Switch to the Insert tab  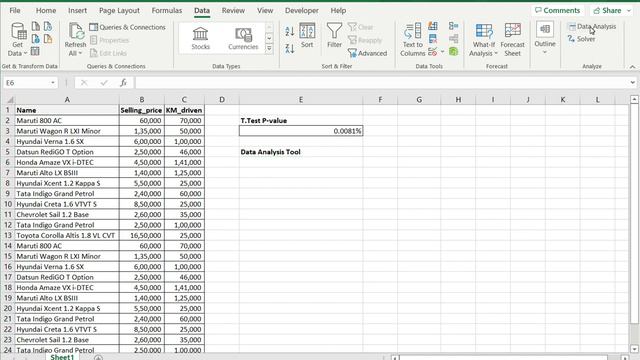[x=78, y=11]
